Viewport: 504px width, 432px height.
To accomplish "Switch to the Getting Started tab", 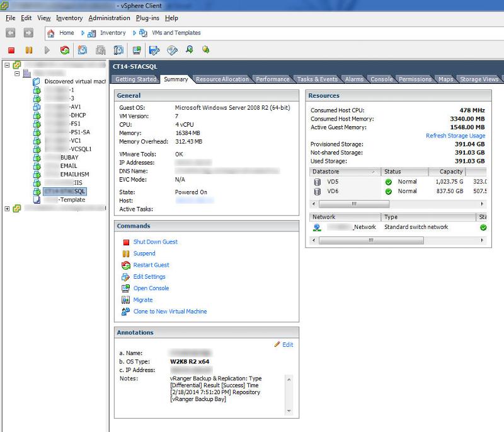I will (x=135, y=79).
